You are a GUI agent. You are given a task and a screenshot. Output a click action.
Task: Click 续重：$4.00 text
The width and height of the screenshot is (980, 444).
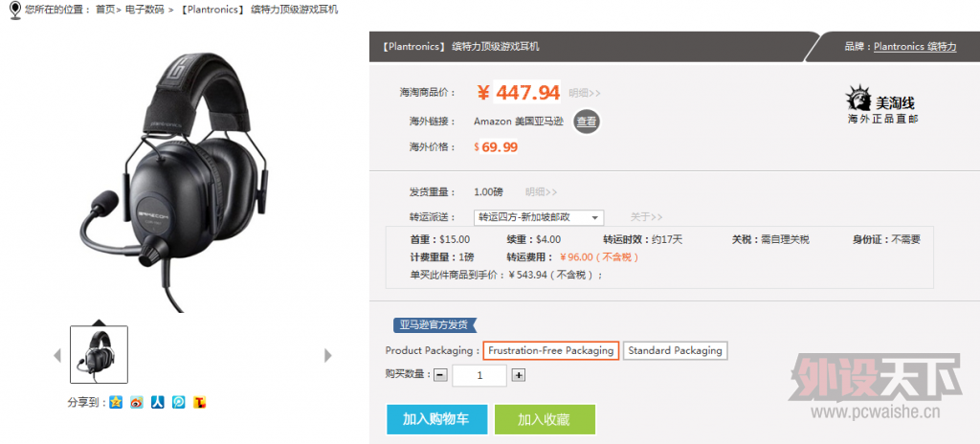click(x=534, y=239)
